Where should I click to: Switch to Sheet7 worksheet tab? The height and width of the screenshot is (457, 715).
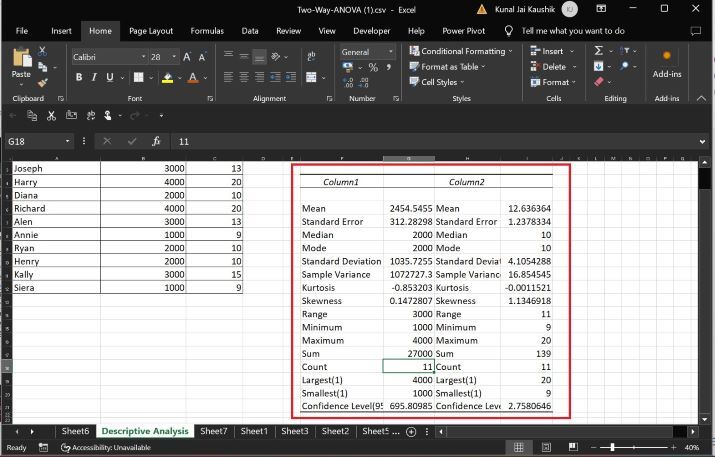[213, 431]
